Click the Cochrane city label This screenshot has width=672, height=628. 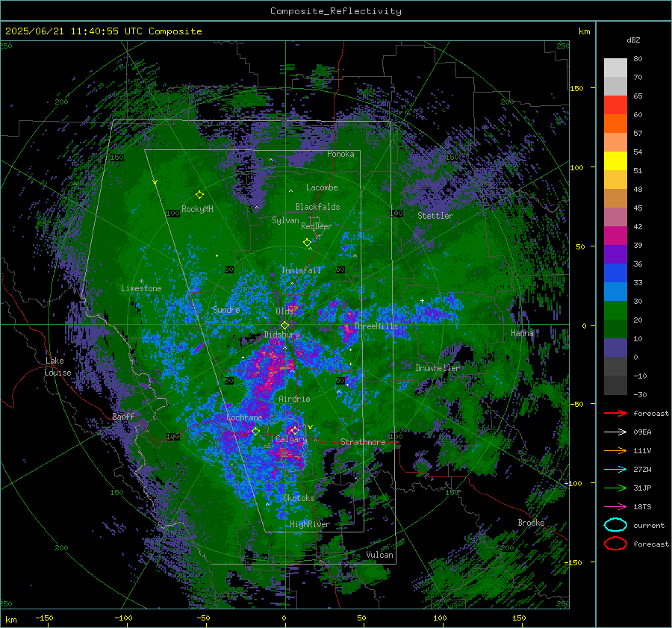tap(244, 417)
